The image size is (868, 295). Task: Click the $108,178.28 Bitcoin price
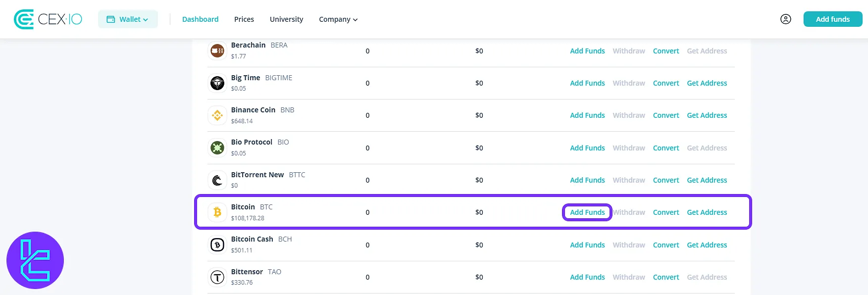(248, 218)
